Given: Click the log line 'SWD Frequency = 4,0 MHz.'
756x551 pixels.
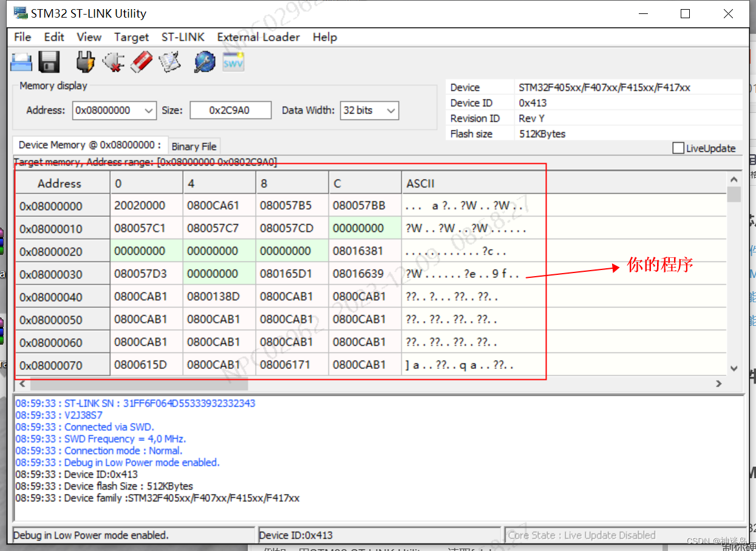Looking at the screenshot, I should (x=101, y=439).
